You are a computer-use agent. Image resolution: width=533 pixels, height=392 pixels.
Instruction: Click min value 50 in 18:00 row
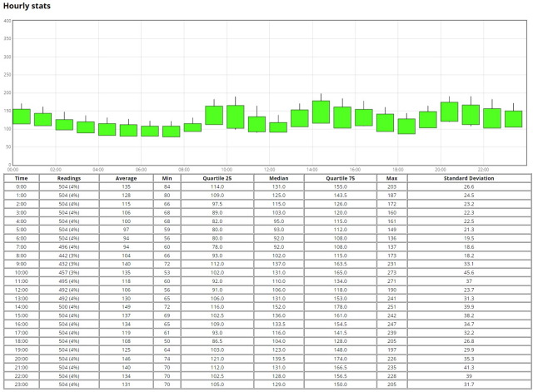(x=167, y=341)
